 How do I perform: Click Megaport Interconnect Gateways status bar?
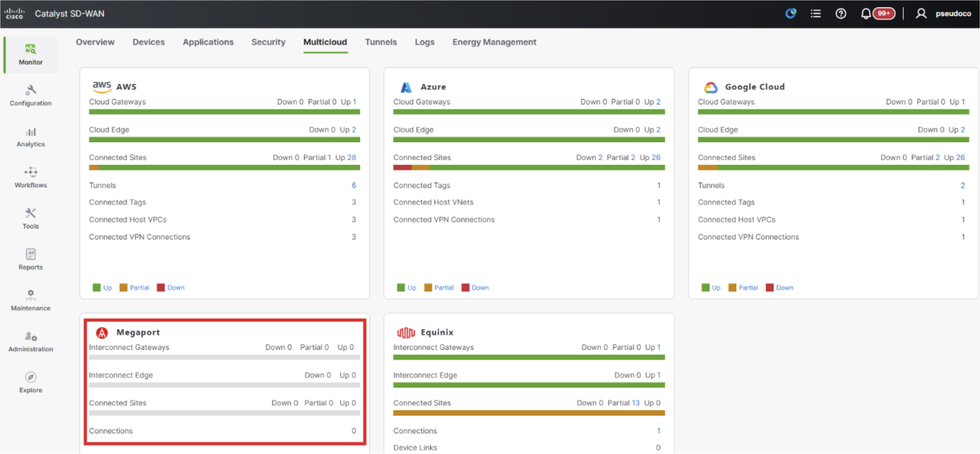click(224, 357)
